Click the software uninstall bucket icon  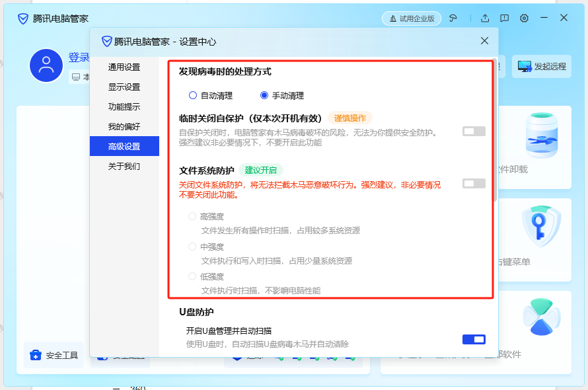coord(542,136)
